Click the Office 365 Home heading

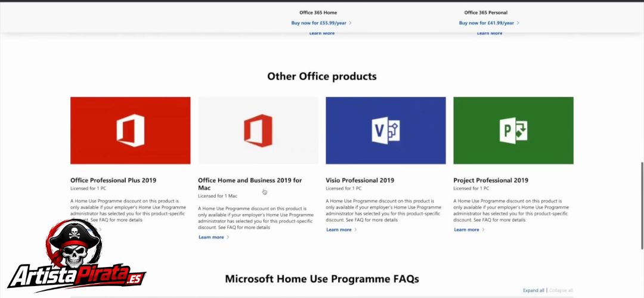pyautogui.click(x=318, y=13)
